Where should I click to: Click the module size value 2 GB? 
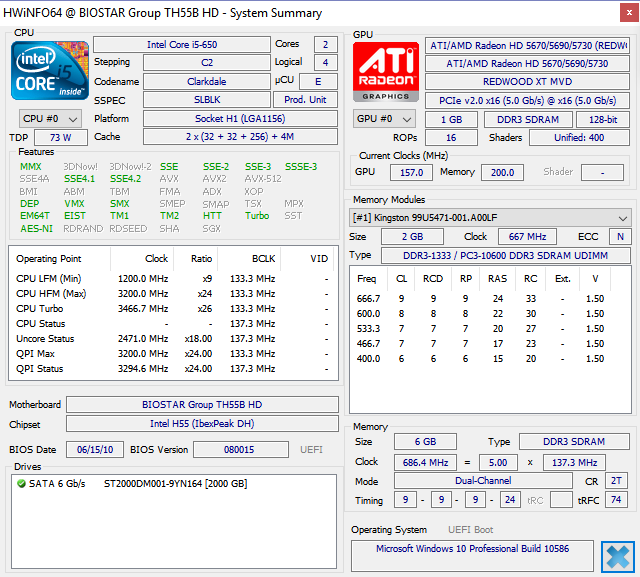tap(412, 237)
